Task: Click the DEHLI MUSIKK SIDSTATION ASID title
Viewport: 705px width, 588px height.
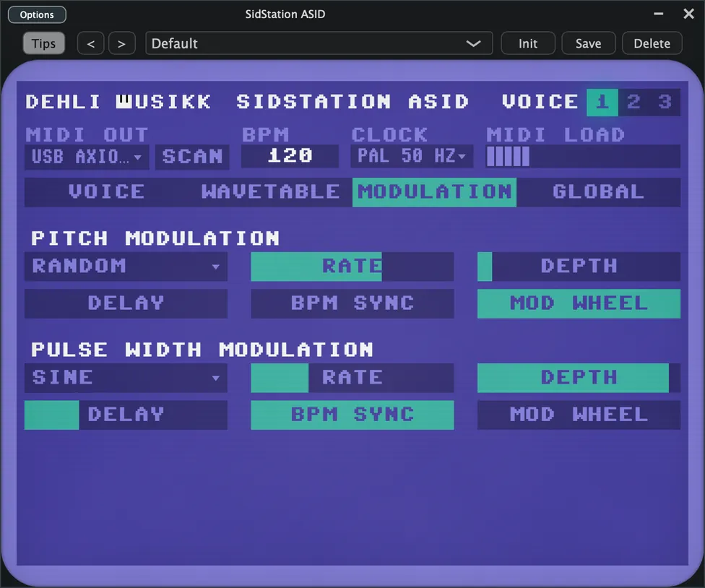Action: coord(247,102)
